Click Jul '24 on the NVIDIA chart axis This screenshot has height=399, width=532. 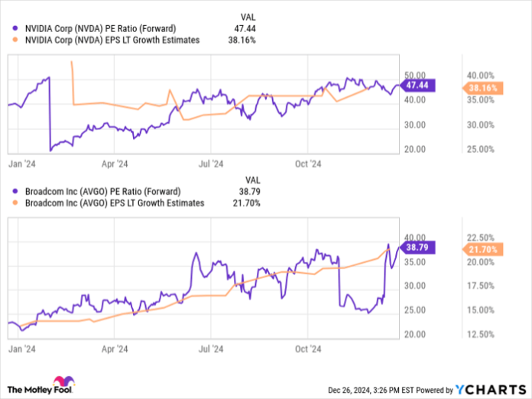[x=211, y=163]
